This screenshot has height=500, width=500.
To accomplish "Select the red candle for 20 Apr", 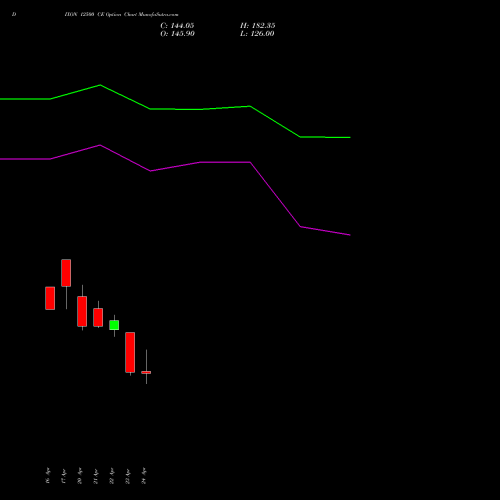I will 82,311.
